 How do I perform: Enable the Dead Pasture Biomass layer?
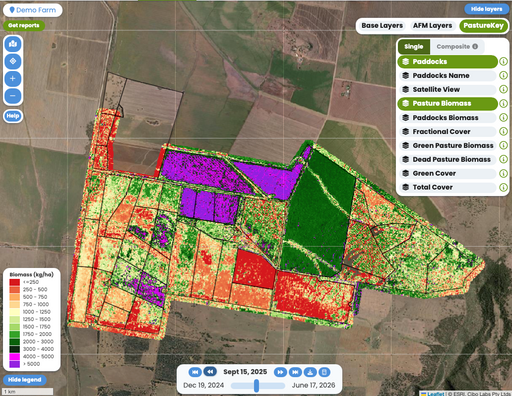pyautogui.click(x=447, y=159)
